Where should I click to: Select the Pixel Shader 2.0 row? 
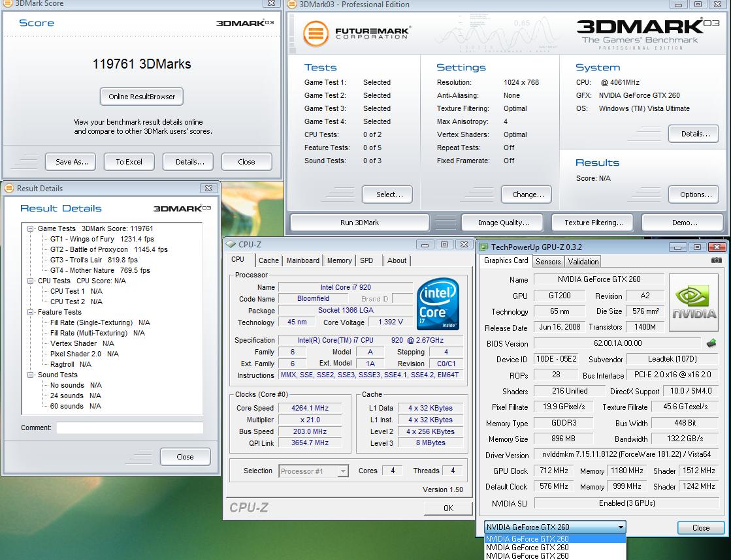(x=84, y=354)
